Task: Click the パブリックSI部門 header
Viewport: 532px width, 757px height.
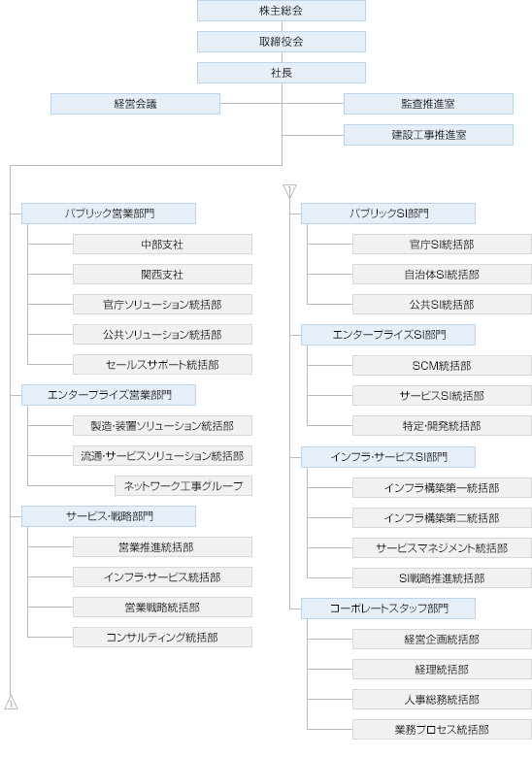Action: [388, 214]
